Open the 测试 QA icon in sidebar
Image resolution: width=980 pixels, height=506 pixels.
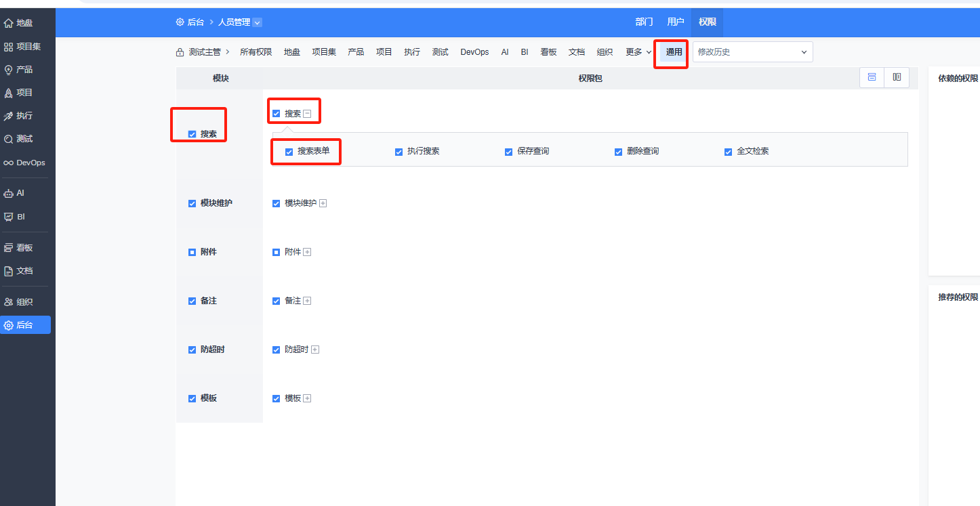[x=9, y=139]
